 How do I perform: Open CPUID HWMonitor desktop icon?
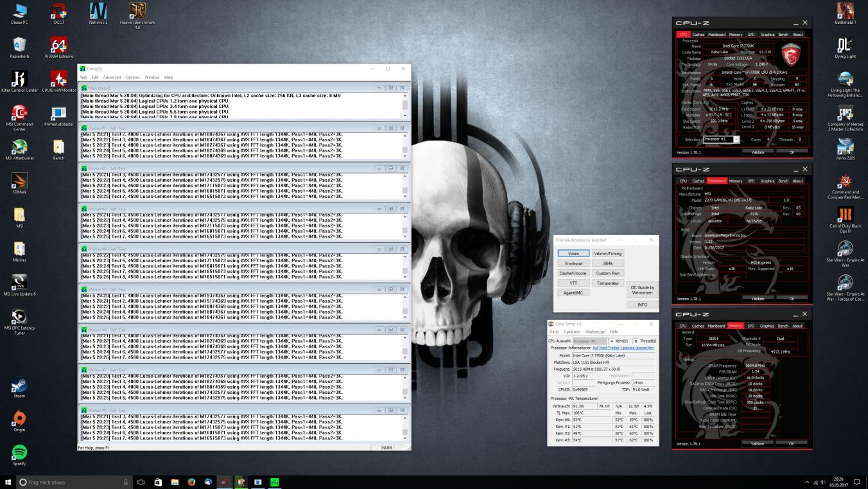(59, 79)
